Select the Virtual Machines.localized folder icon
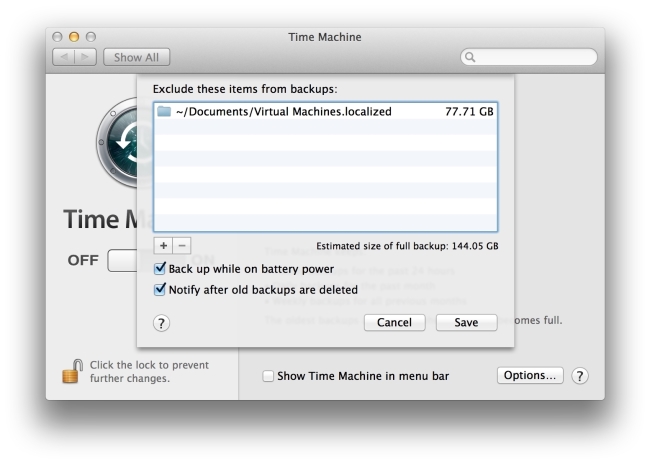 tap(164, 111)
